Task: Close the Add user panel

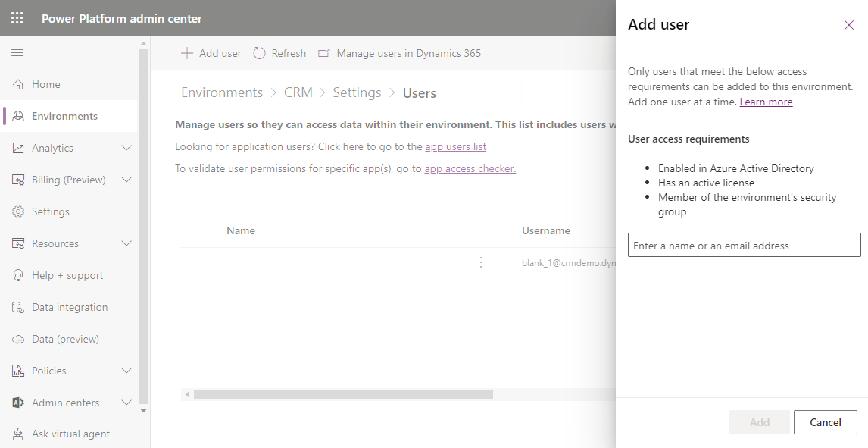Action: tap(848, 25)
